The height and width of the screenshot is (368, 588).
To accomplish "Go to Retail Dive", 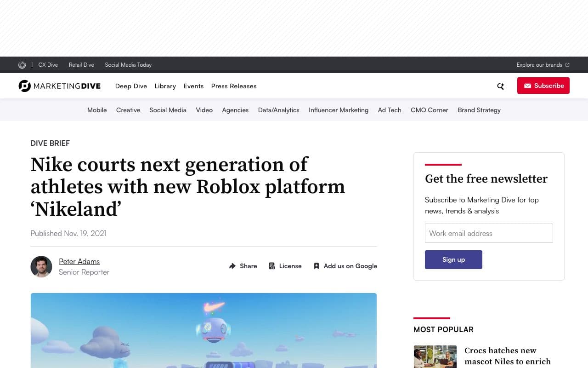I will [x=81, y=65].
